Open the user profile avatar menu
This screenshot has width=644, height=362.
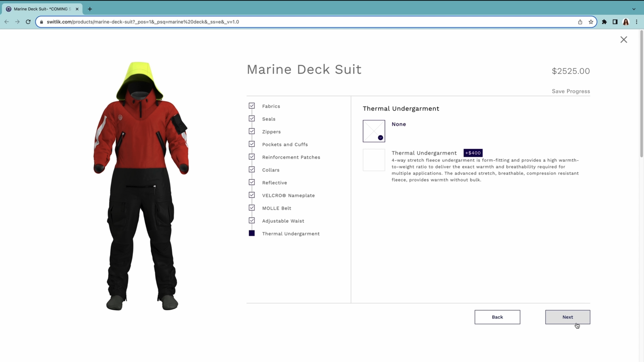point(626,22)
